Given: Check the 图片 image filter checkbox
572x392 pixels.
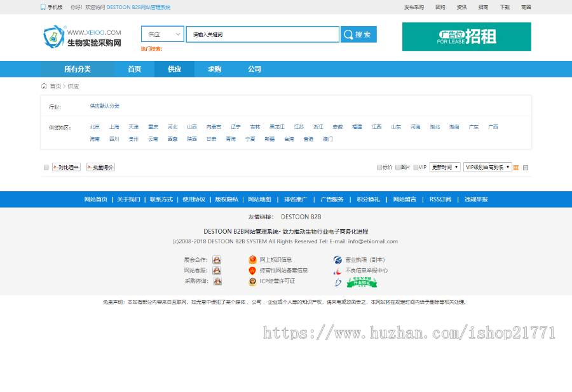Looking at the screenshot, I should pyautogui.click(x=397, y=166).
